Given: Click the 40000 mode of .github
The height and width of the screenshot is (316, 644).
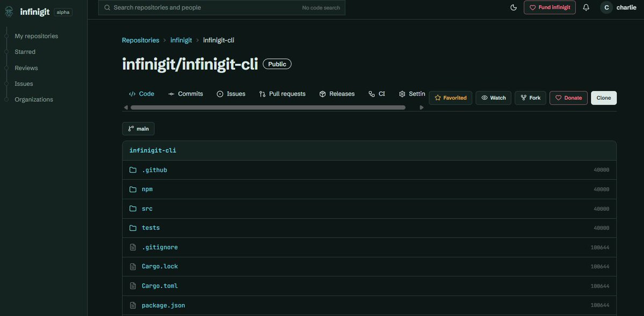Looking at the screenshot, I should pos(601,170).
